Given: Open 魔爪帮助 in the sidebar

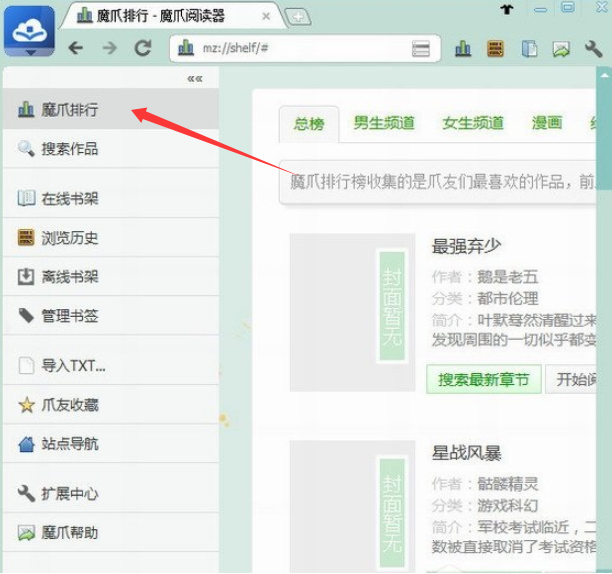Looking at the screenshot, I should [110, 533].
